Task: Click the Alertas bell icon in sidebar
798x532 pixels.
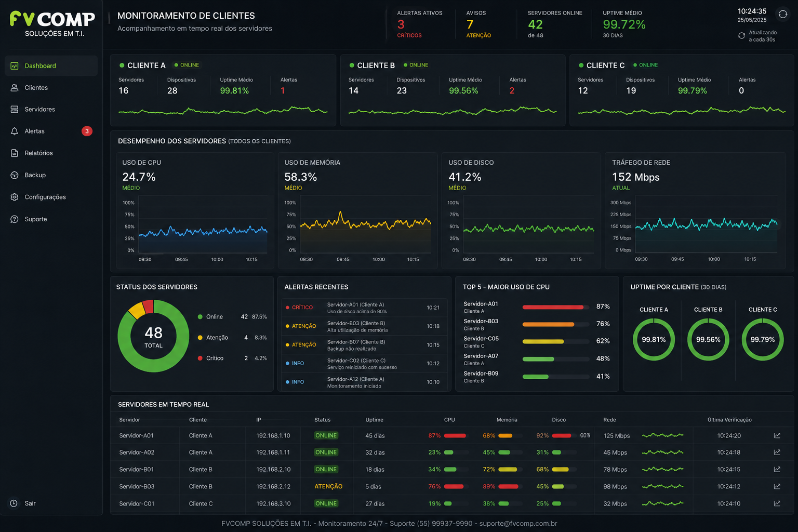Action: click(x=15, y=131)
